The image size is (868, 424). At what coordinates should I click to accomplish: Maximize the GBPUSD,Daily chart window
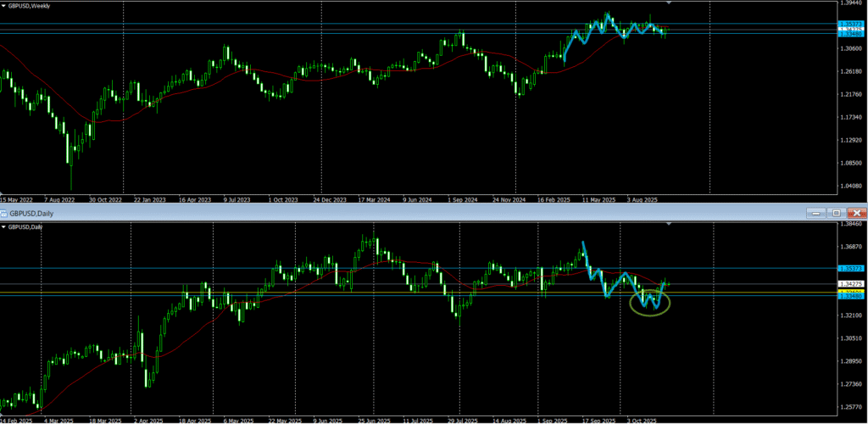[836, 213]
